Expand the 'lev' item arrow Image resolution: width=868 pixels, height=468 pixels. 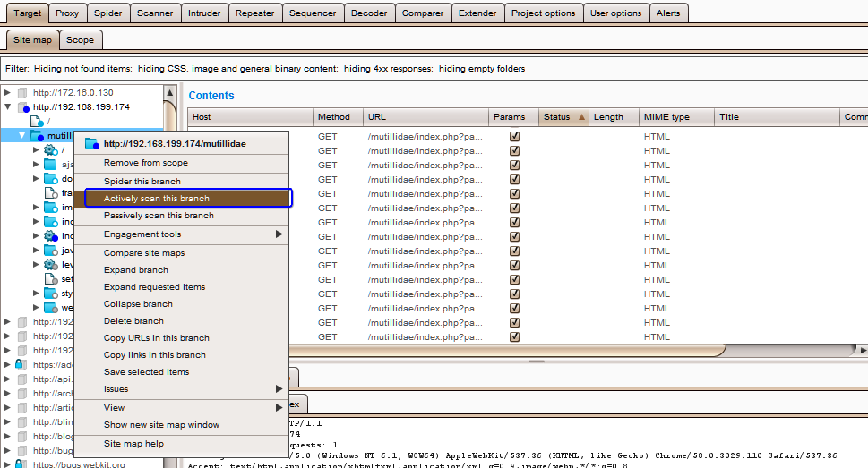point(36,265)
